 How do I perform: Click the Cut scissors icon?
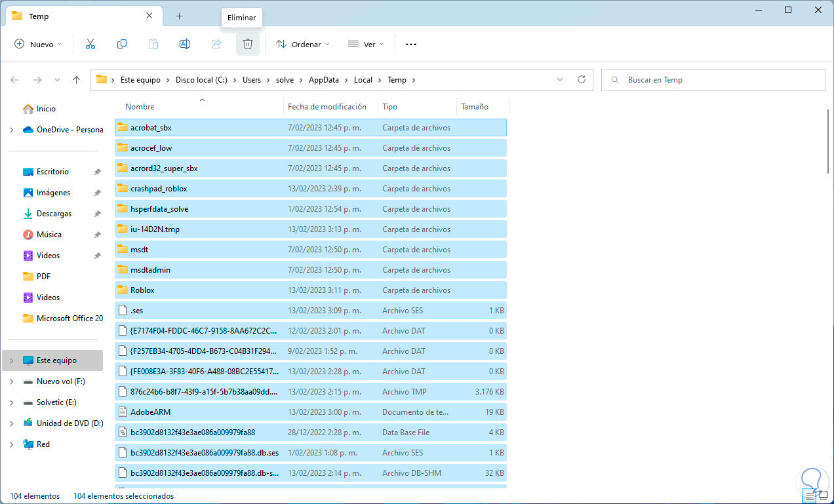pos(90,44)
